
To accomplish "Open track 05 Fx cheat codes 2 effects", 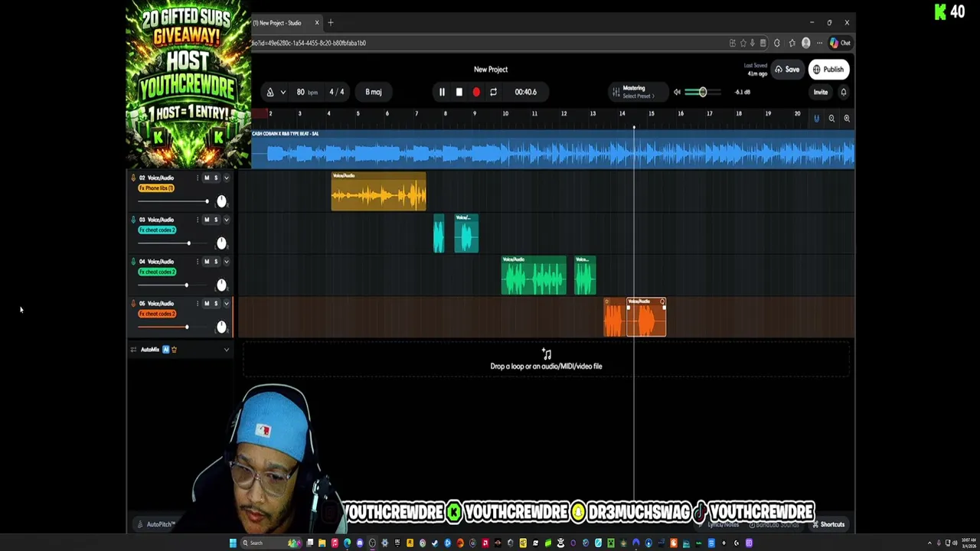I will pyautogui.click(x=158, y=315).
